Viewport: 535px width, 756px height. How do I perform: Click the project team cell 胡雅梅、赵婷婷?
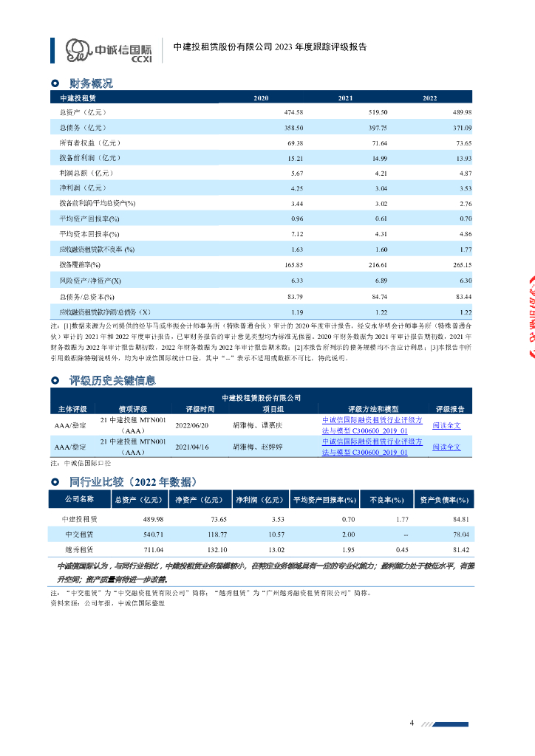pos(258,447)
